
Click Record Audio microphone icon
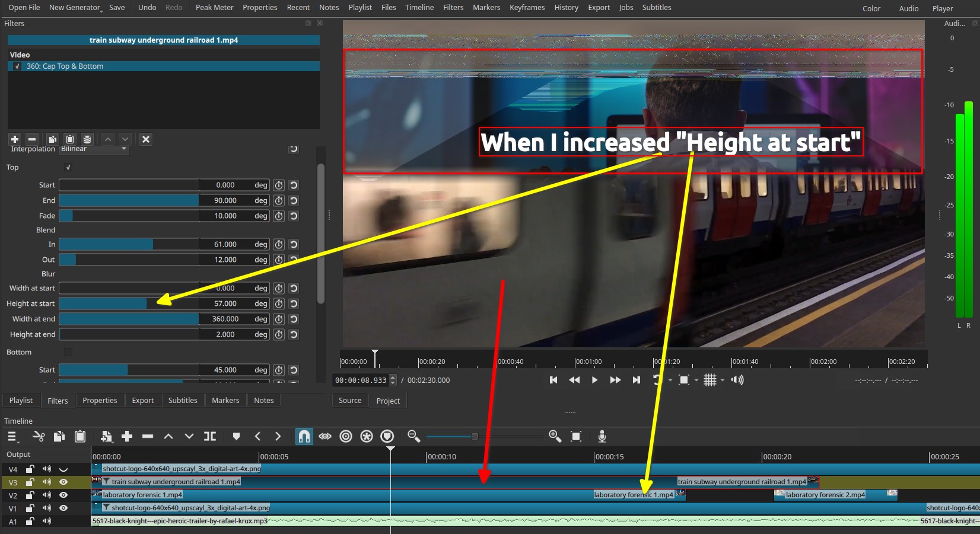pyautogui.click(x=602, y=437)
